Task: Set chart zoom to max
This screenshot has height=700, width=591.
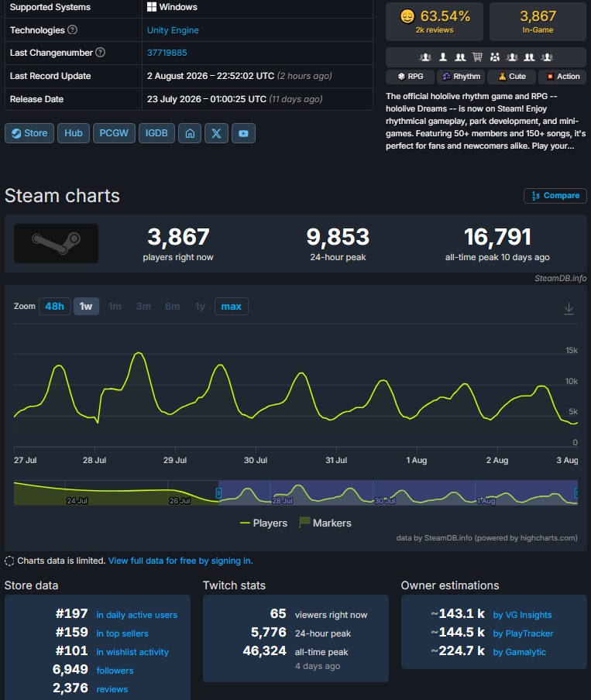Action: [232, 307]
